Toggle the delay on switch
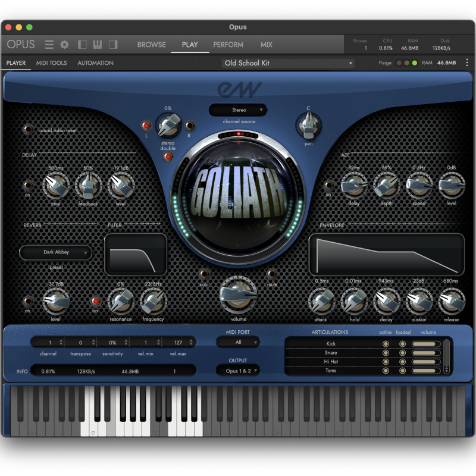 (28, 185)
